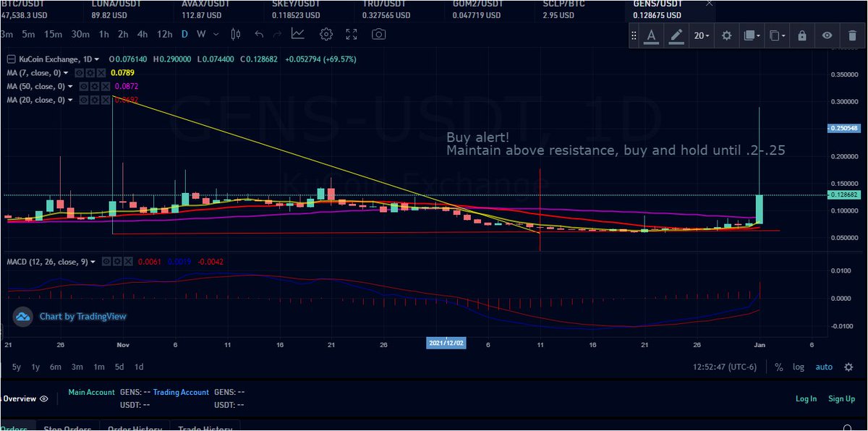The image size is (868, 431).
Task: Enter fullscreen chart mode
Action: pos(352,34)
